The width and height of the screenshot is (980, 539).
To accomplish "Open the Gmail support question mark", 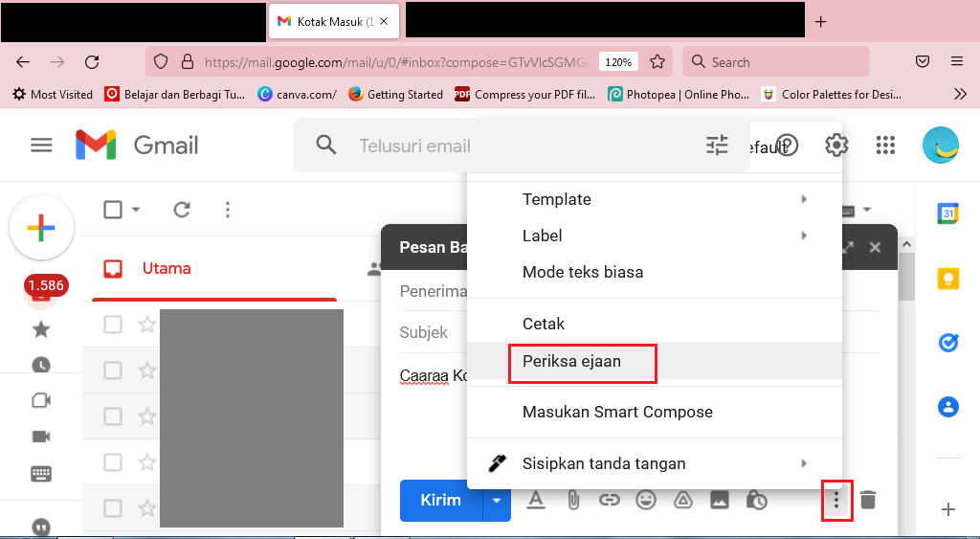I will click(x=787, y=146).
